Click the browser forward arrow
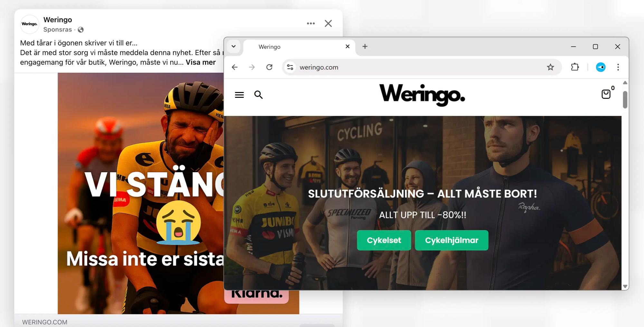This screenshot has height=327, width=644. pyautogui.click(x=252, y=67)
